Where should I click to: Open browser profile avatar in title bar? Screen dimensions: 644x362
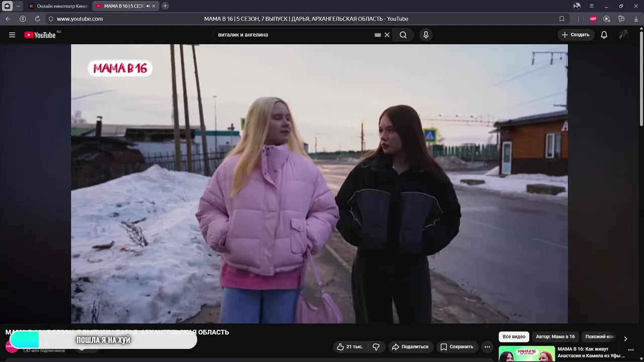(x=577, y=6)
